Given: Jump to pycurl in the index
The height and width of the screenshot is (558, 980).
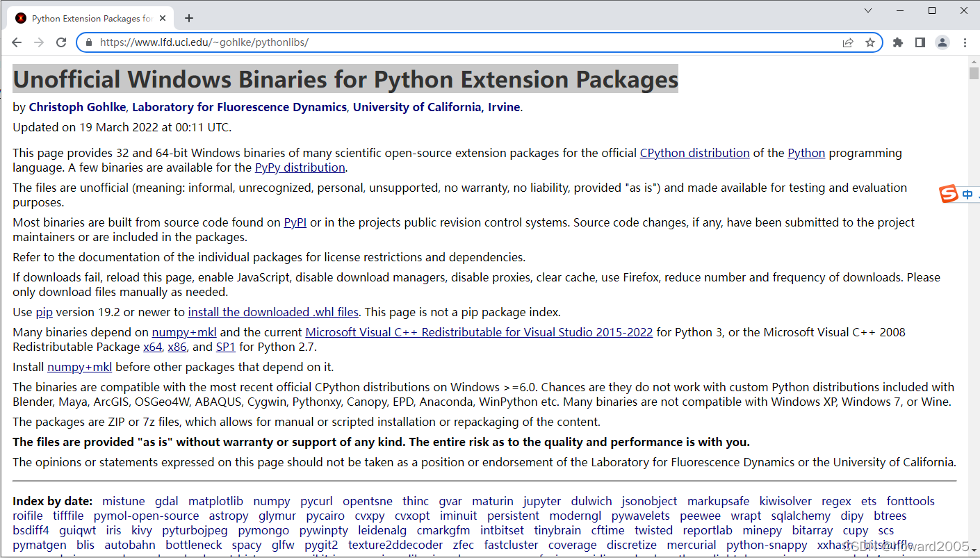Looking at the screenshot, I should coord(316,501).
